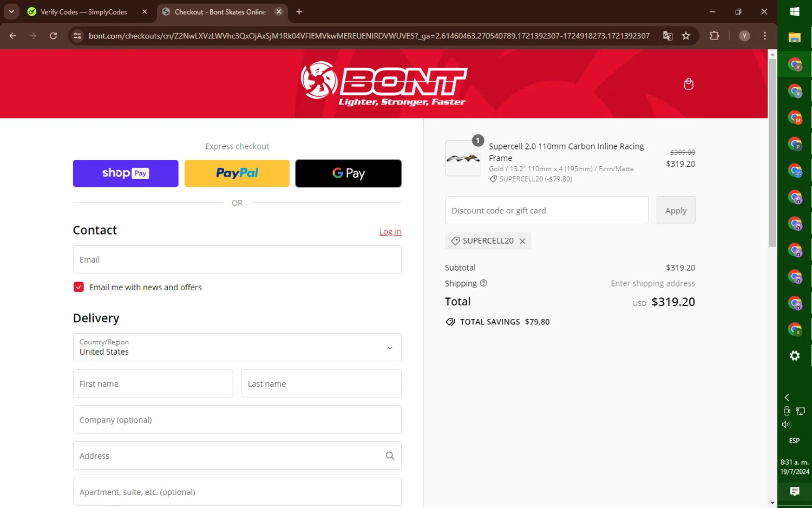
Task: Focus the Email input field
Action: [237, 259]
